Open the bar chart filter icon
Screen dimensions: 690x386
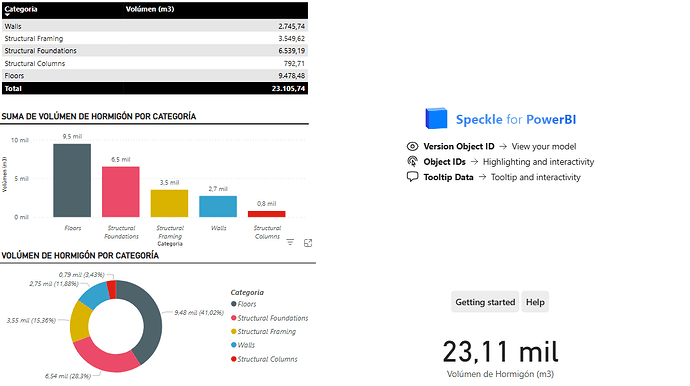(290, 243)
